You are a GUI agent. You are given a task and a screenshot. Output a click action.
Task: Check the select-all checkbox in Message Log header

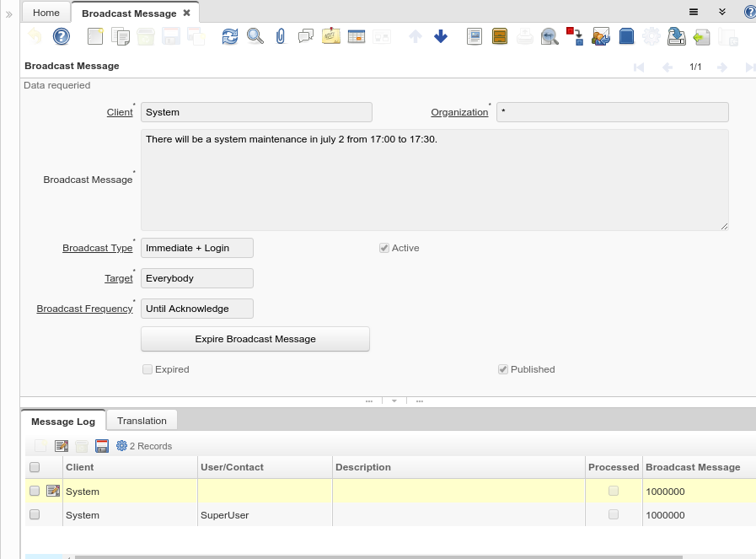click(x=35, y=467)
